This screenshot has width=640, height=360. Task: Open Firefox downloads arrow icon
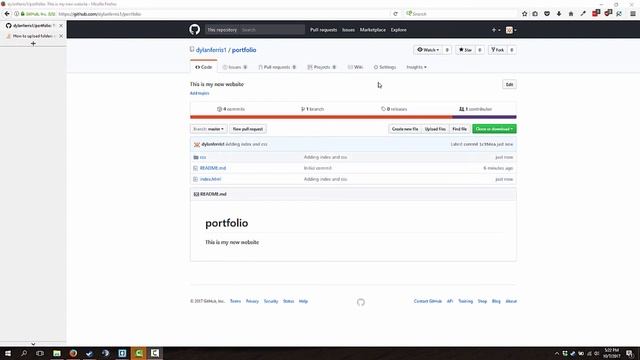click(x=559, y=14)
